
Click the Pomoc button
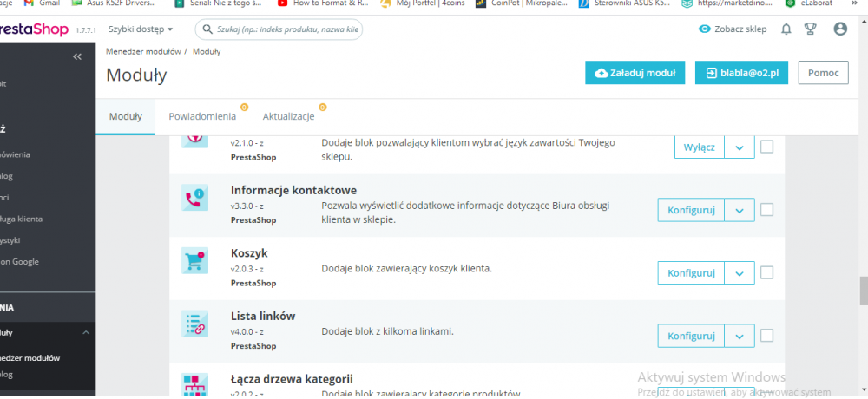pos(823,73)
